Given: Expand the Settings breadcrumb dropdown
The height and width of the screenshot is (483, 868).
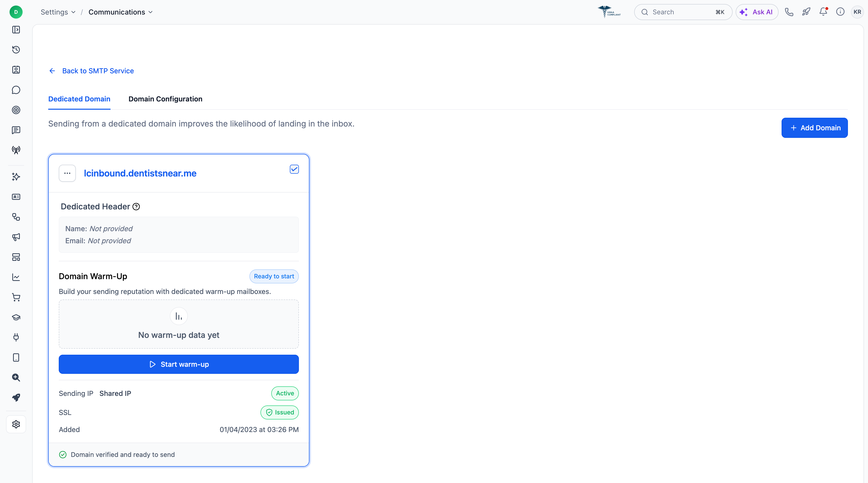Looking at the screenshot, I should 58,12.
